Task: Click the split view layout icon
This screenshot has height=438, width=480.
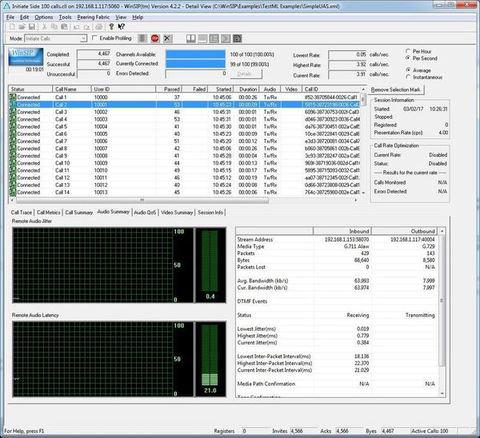Action: 191,38
